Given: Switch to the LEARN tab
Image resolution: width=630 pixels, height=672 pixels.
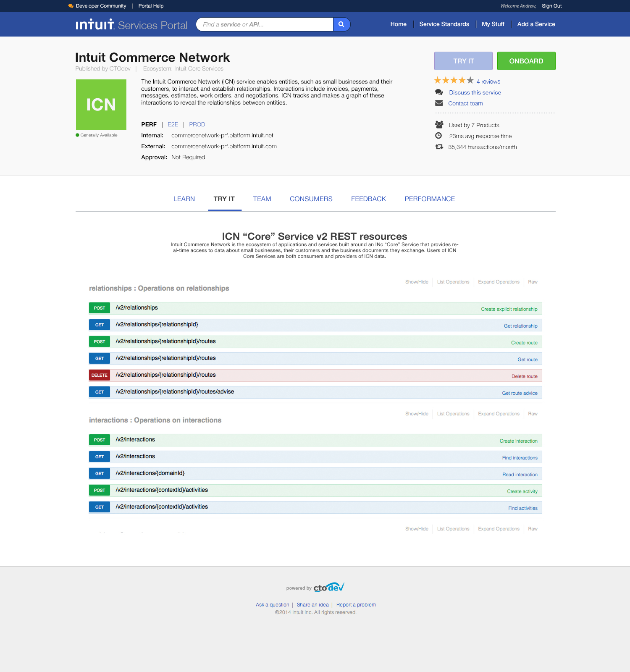Looking at the screenshot, I should [x=184, y=199].
